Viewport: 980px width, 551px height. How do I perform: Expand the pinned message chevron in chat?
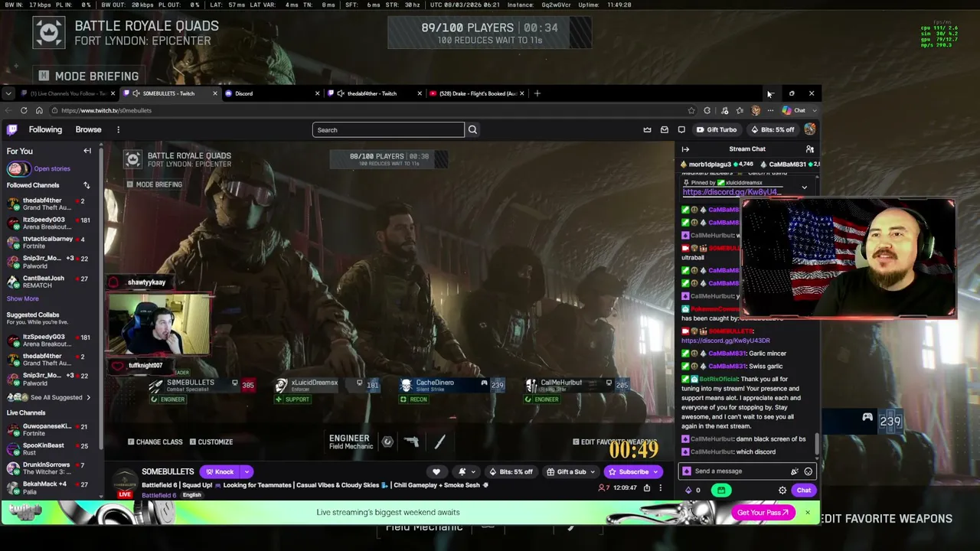pos(804,187)
